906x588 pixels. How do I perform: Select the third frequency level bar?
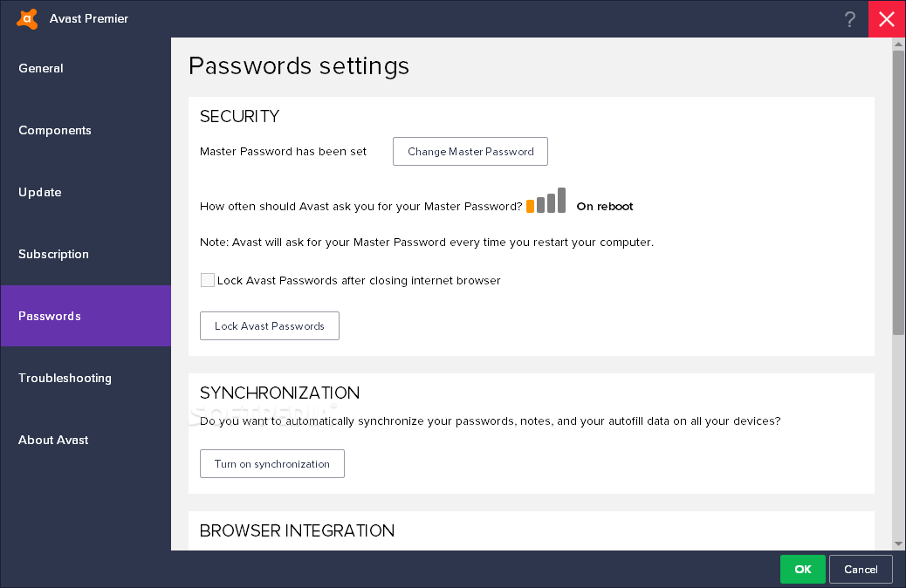552,202
